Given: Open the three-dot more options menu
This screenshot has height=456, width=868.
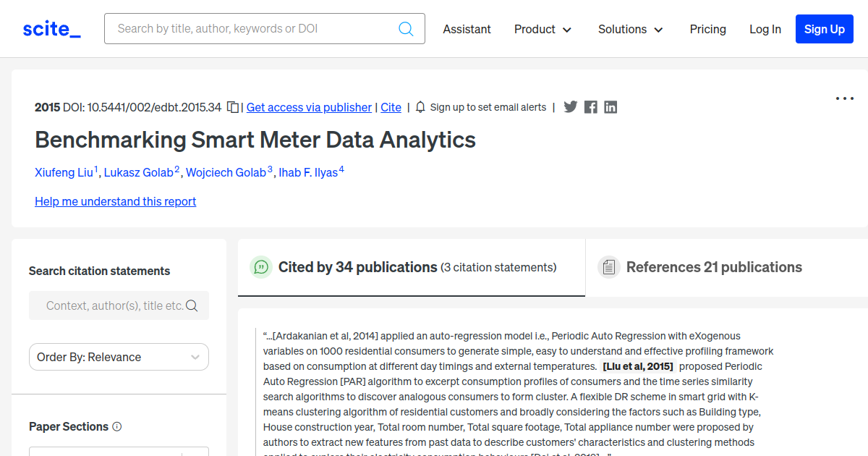Looking at the screenshot, I should tap(845, 98).
